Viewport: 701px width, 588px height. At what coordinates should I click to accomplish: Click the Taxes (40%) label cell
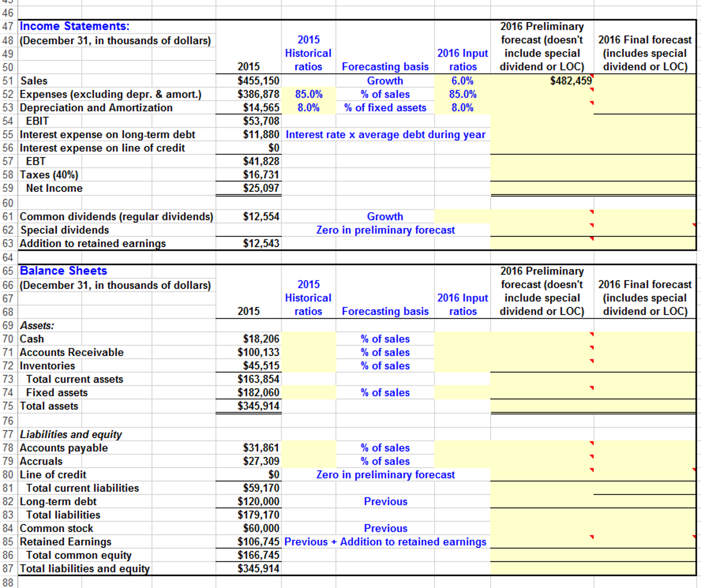(x=49, y=175)
